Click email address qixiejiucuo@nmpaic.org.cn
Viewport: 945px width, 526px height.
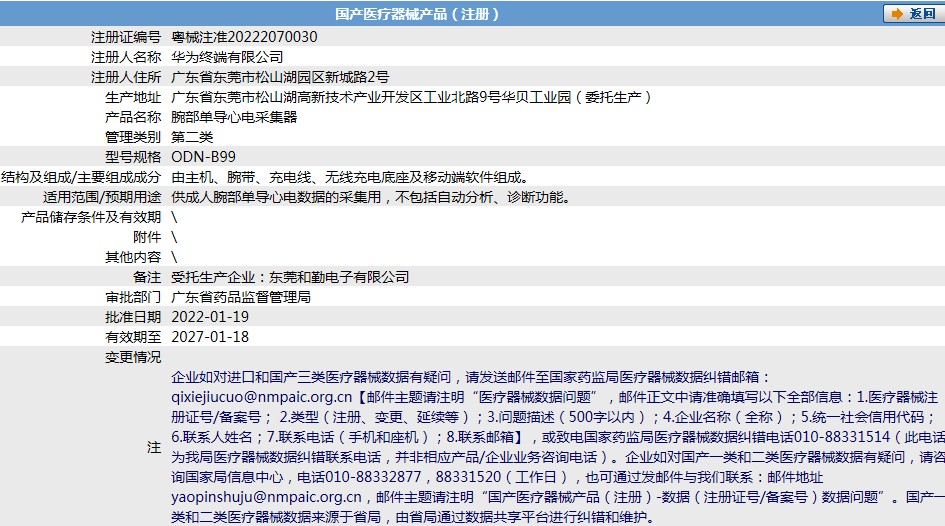click(262, 397)
